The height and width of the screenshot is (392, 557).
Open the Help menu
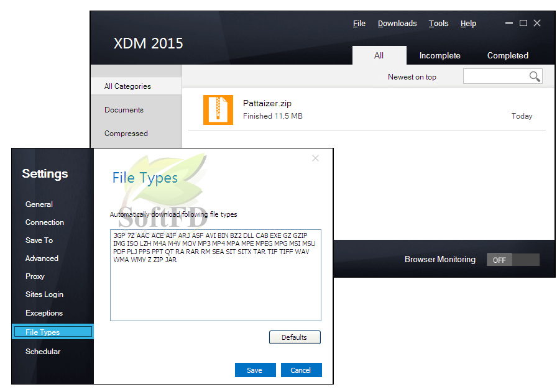pyautogui.click(x=468, y=24)
